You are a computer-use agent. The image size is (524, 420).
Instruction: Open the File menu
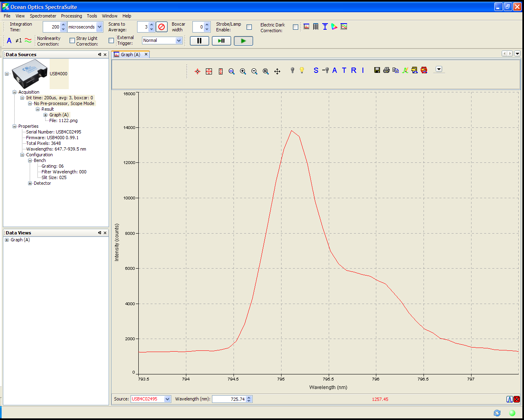tap(7, 16)
